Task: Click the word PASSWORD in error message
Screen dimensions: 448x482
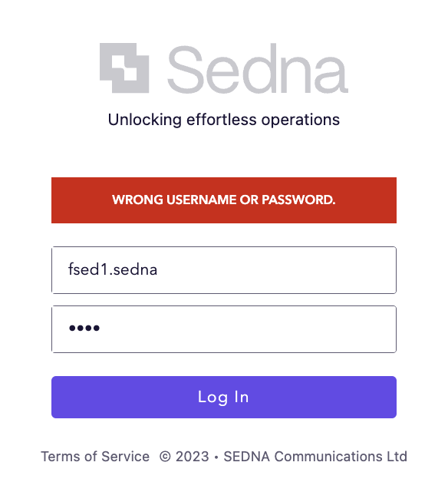Action: coord(298,200)
